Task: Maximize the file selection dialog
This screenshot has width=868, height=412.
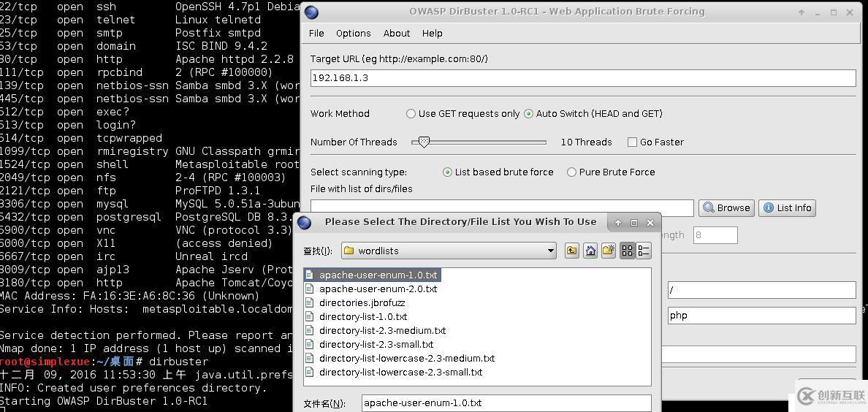Action: (x=634, y=223)
